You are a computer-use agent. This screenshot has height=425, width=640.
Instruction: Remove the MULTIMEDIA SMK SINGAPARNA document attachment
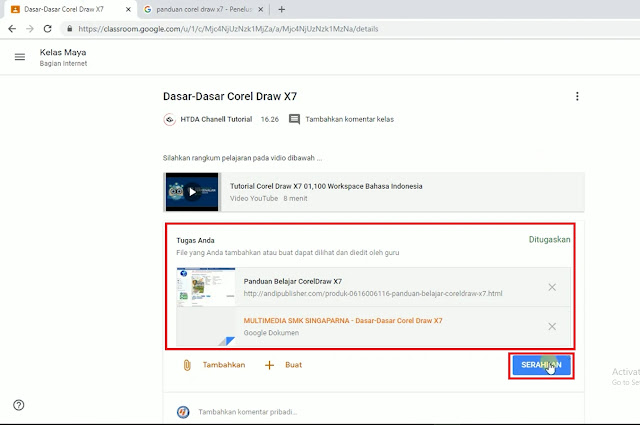[552, 327]
